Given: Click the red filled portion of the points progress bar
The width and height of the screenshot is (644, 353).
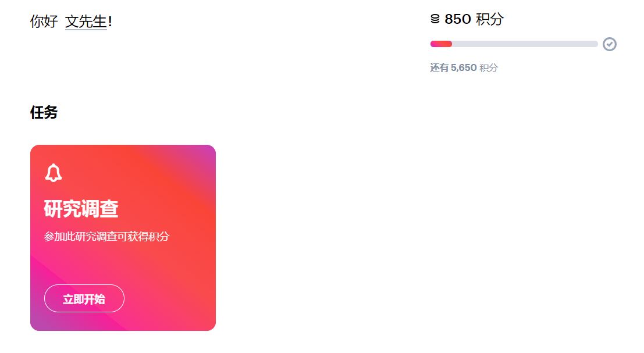Looking at the screenshot, I should 441,44.
